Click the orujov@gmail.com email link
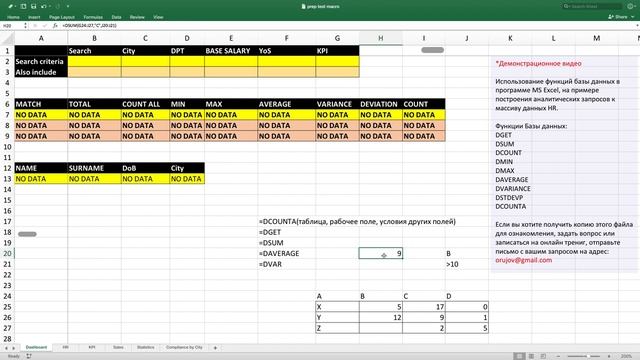The height and width of the screenshot is (360, 640). (x=524, y=260)
